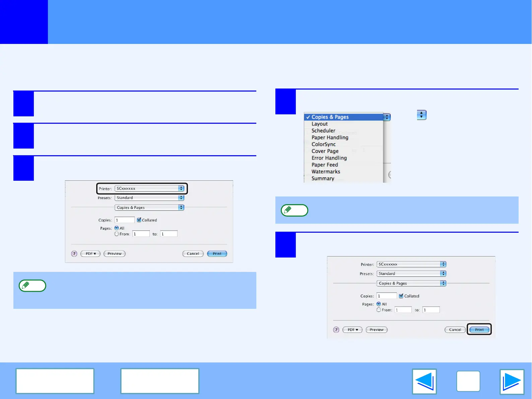The height and width of the screenshot is (399, 532).
Task: Toggle Collated checkbox in upper-left dialog
Action: 139,220
